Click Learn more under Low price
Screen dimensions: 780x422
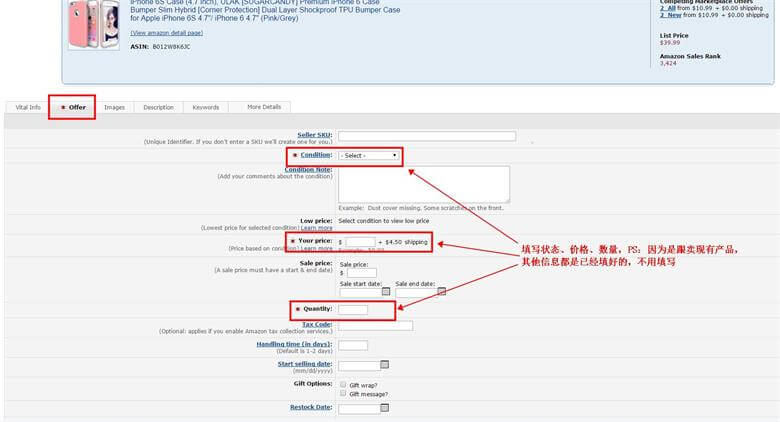(x=317, y=228)
